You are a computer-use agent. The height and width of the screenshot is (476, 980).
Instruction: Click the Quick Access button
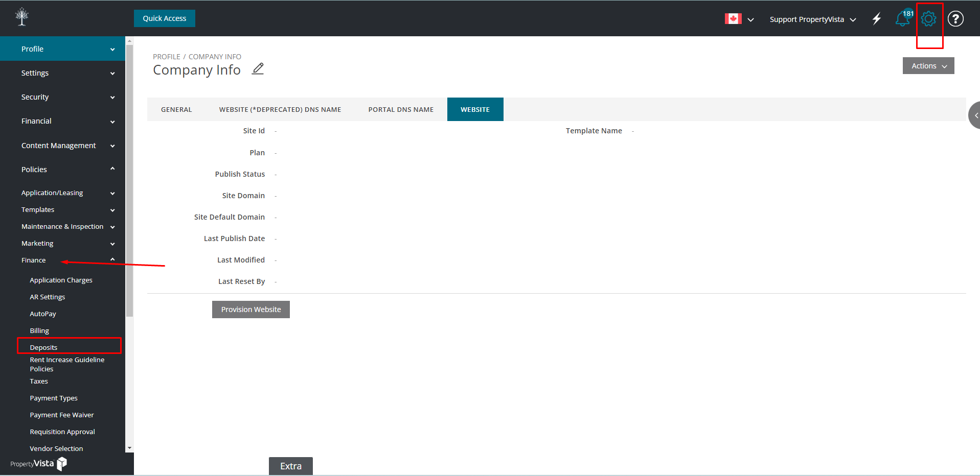coord(165,18)
